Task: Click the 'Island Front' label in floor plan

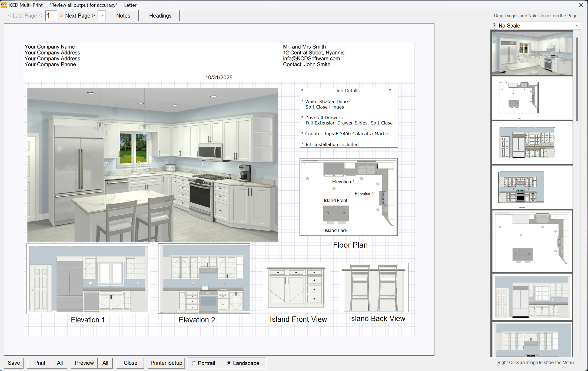Action: coord(335,200)
